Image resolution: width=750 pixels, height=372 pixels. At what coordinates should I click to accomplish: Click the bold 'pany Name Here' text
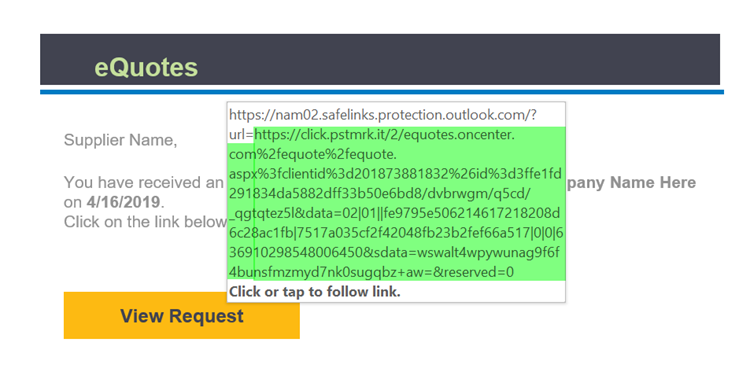pos(631,183)
